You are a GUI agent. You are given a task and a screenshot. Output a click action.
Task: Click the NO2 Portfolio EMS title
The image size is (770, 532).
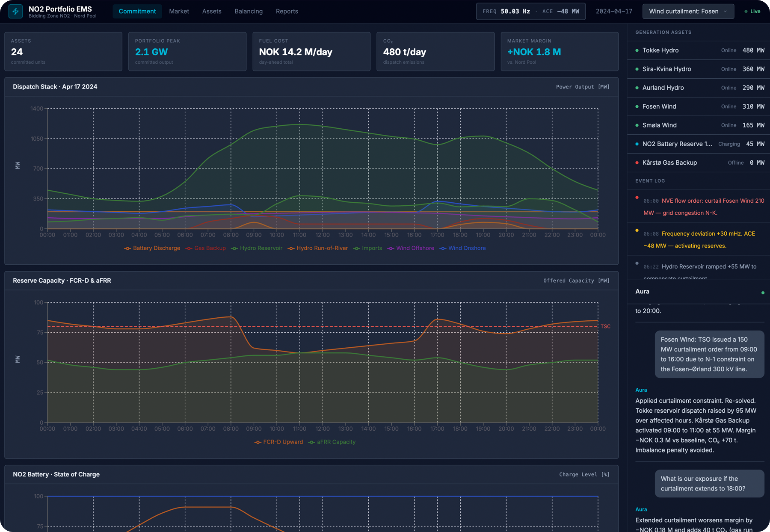[x=60, y=9]
